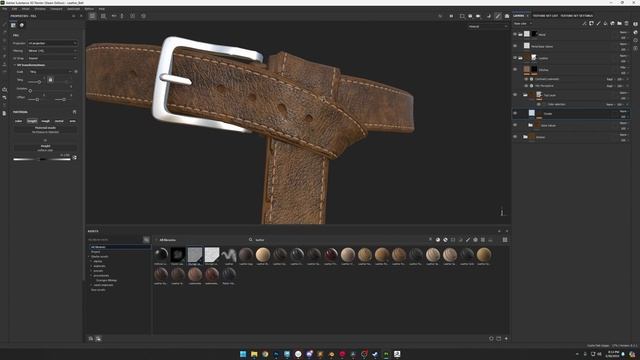Add a folder in Layers panel
This screenshot has height=360, width=640.
tap(619, 24)
